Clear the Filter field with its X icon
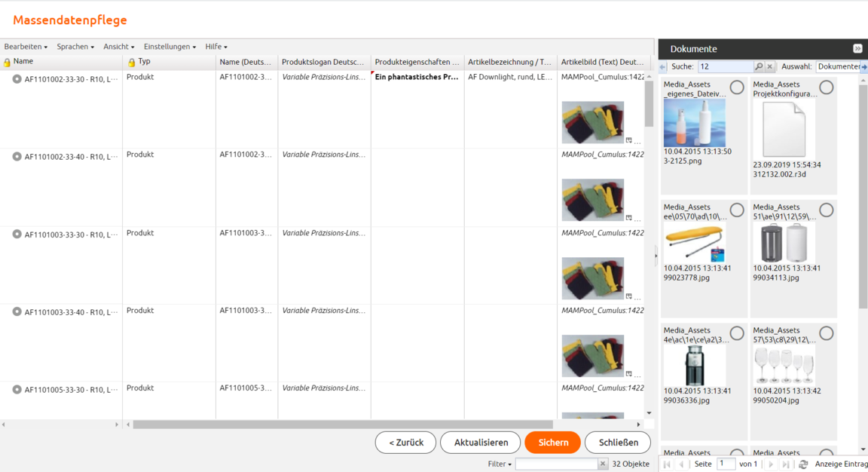 [603, 464]
